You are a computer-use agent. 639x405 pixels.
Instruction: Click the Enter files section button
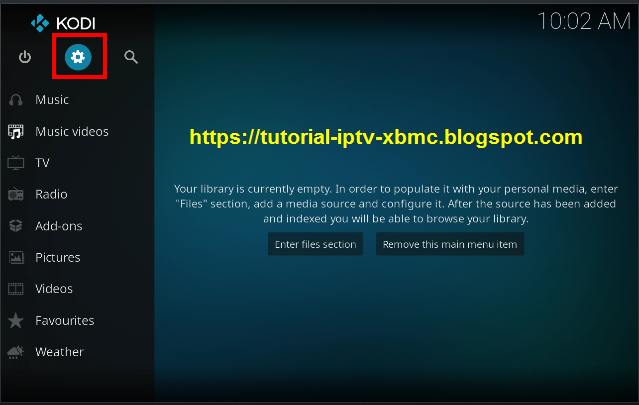tap(315, 244)
